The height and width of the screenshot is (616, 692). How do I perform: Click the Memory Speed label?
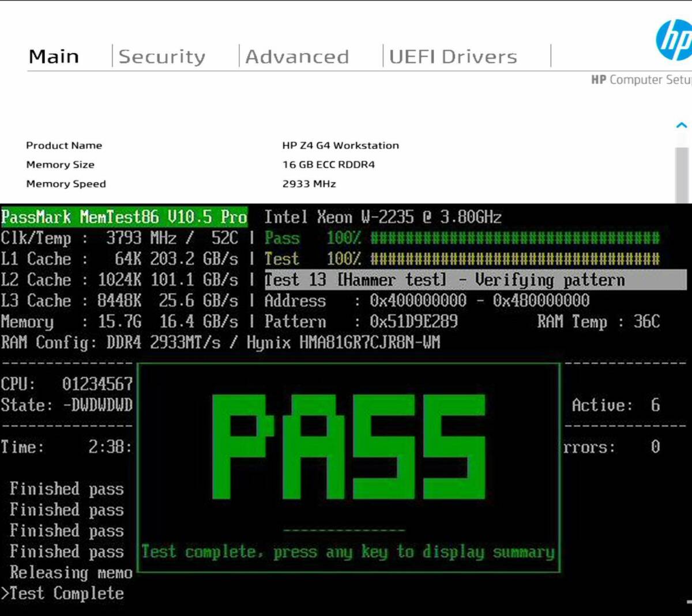click(x=66, y=184)
